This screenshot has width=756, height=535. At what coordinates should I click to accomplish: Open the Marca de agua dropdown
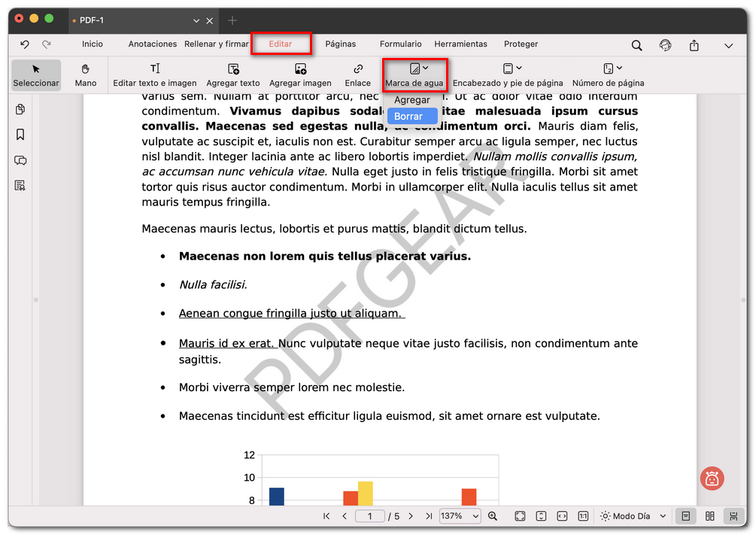pyautogui.click(x=414, y=74)
